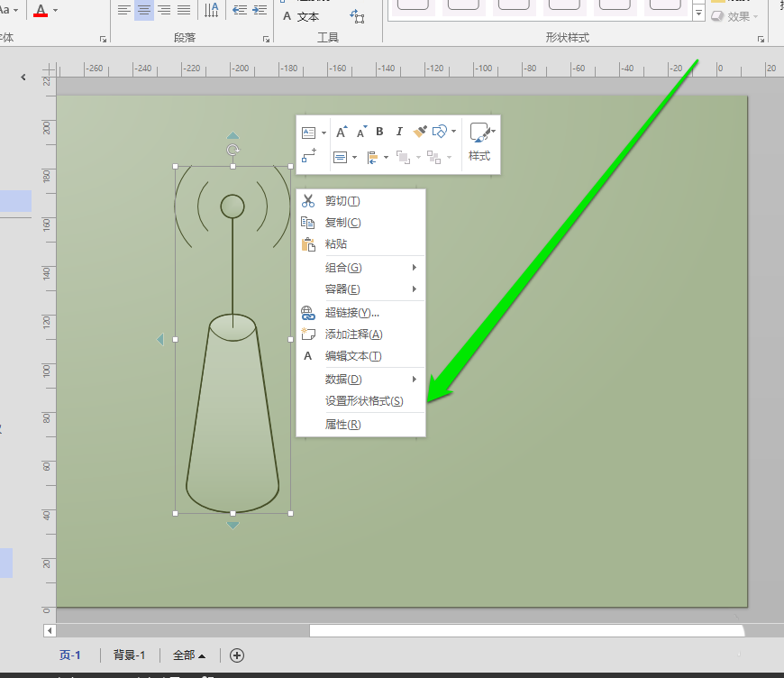This screenshot has height=678, width=784.
Task: Click the 效果 (Effects) button
Action: 734,14
